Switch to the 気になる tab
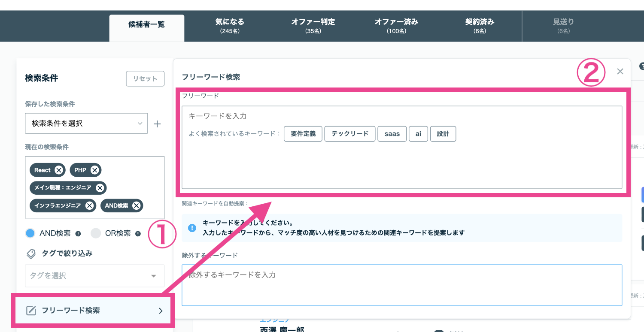This screenshot has width=644, height=332. pos(230,26)
